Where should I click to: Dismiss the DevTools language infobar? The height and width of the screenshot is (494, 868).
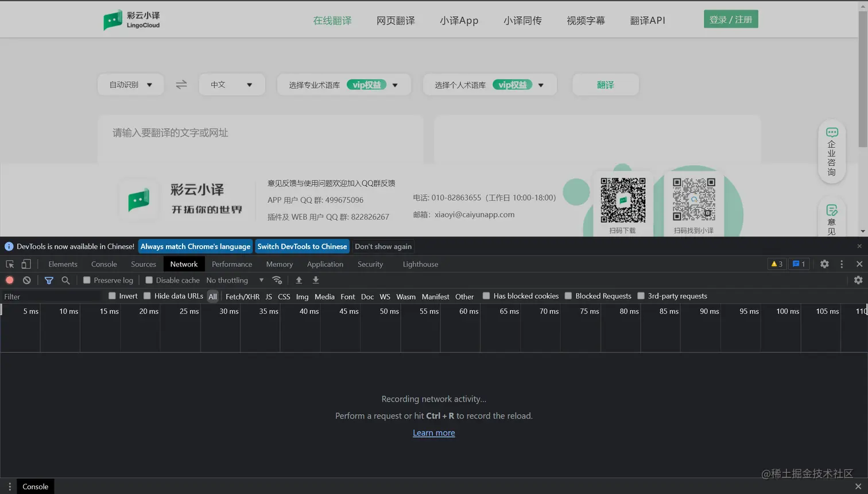pos(859,246)
